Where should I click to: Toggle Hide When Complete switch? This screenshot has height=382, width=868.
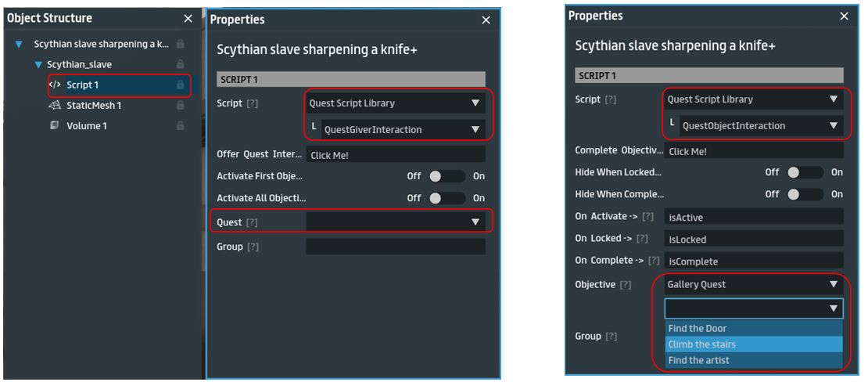805,194
